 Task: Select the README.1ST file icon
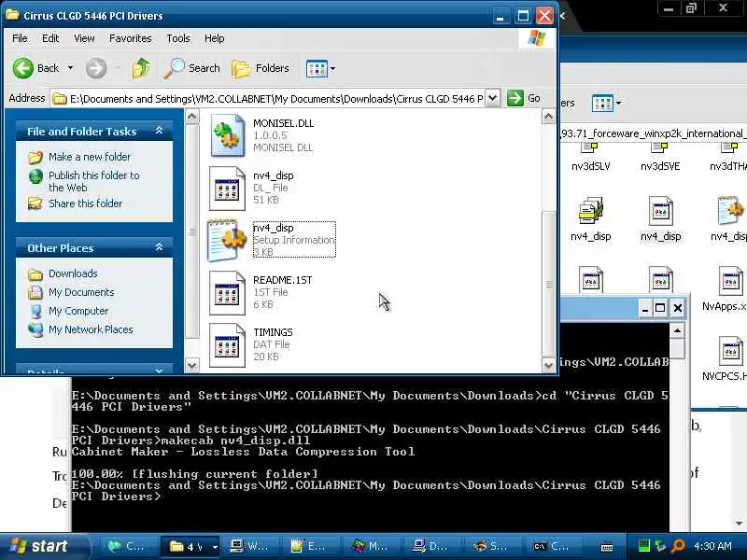tap(227, 292)
